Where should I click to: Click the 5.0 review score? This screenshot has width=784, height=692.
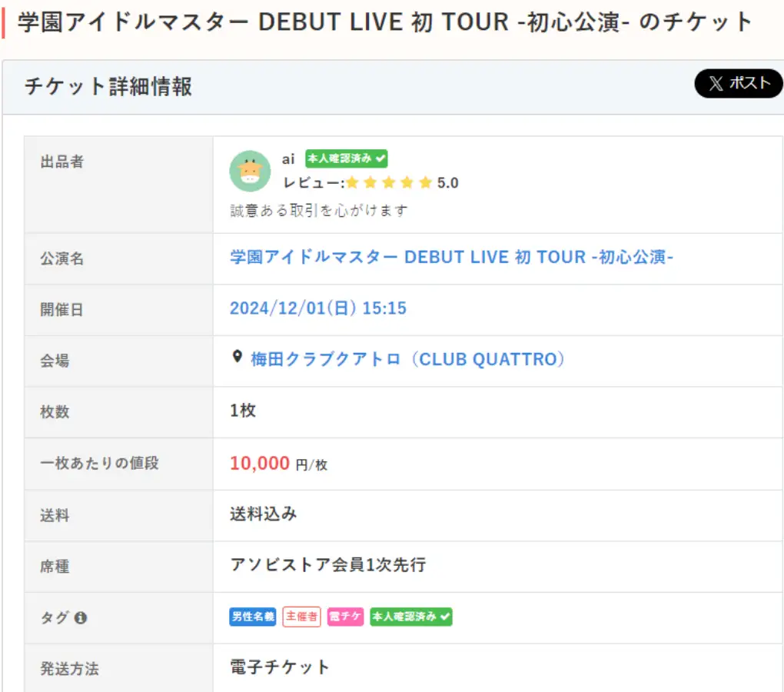(448, 183)
